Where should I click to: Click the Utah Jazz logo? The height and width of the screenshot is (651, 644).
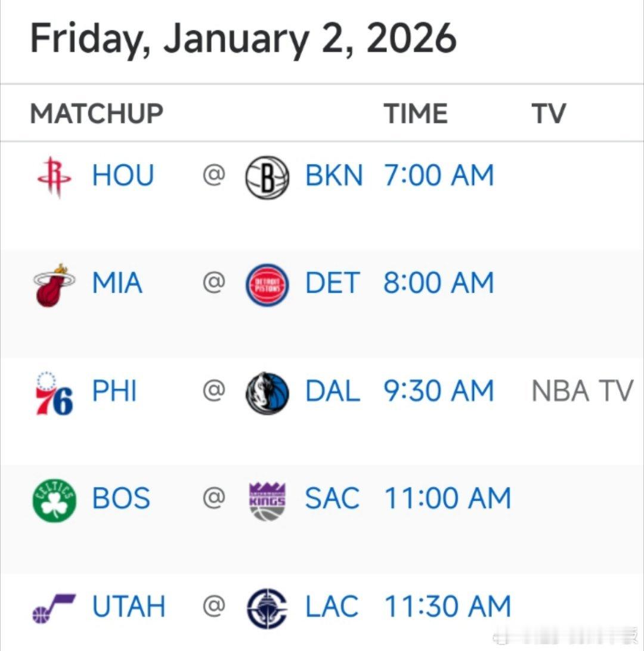coord(54,608)
